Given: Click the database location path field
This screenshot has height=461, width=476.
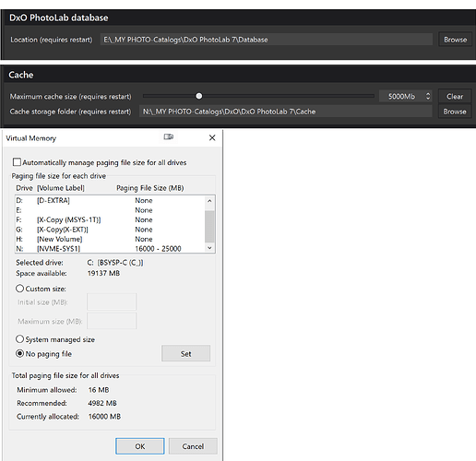Looking at the screenshot, I should [x=267, y=40].
